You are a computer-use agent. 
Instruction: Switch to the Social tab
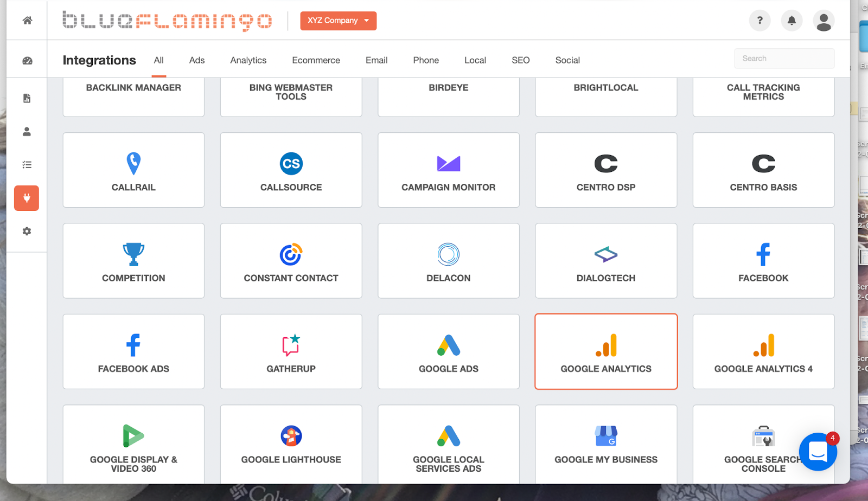567,60
